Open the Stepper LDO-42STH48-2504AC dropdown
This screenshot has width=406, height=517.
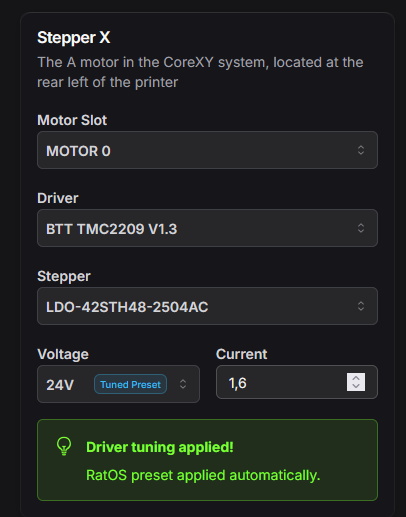point(207,306)
